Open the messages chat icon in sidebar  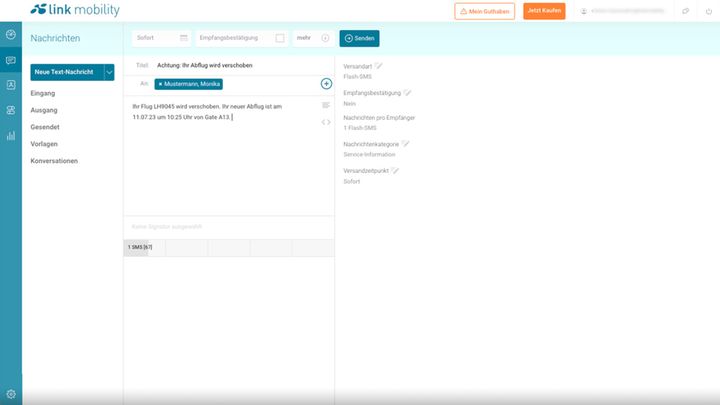11,60
